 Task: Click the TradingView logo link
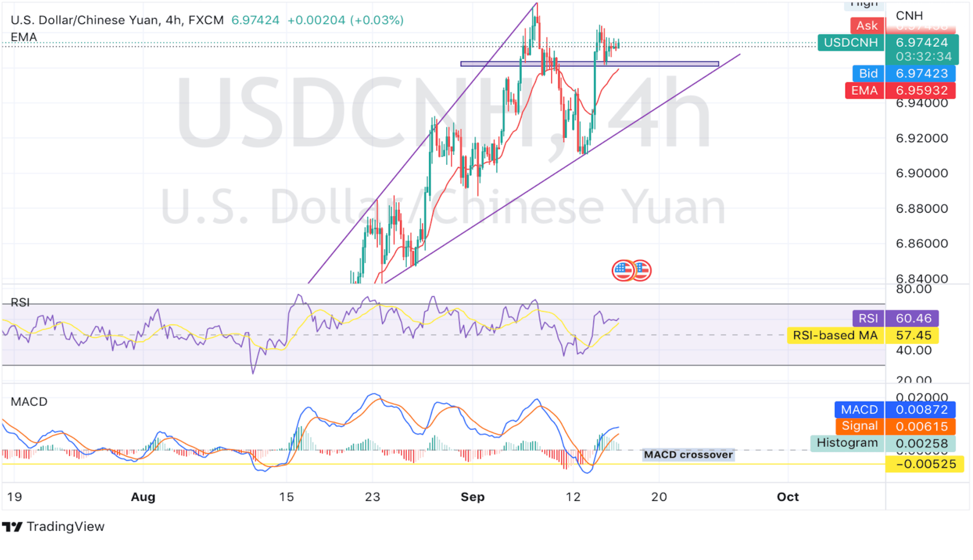[53, 526]
